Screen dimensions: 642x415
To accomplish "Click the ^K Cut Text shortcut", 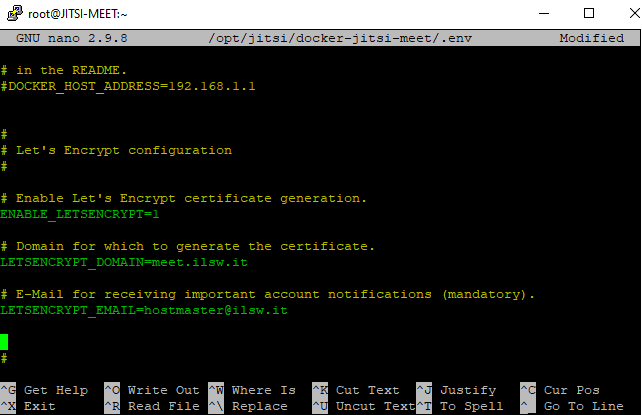I will pyautogui.click(x=356, y=390).
